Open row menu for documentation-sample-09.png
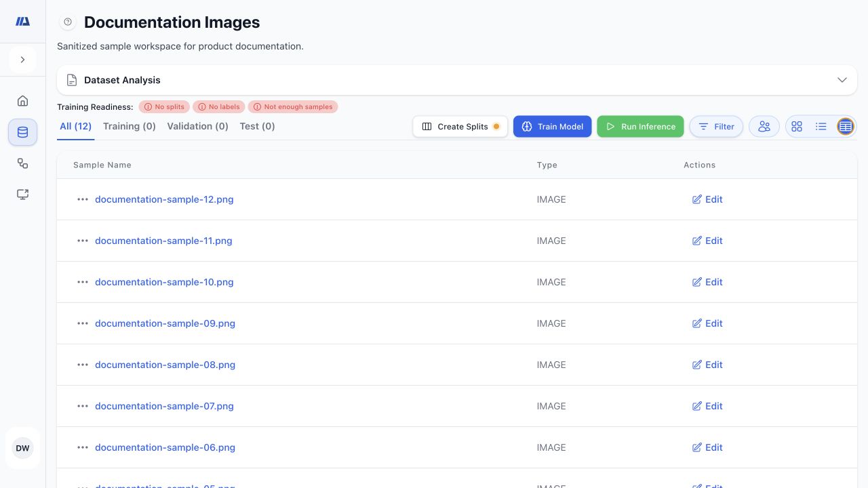 coord(83,323)
